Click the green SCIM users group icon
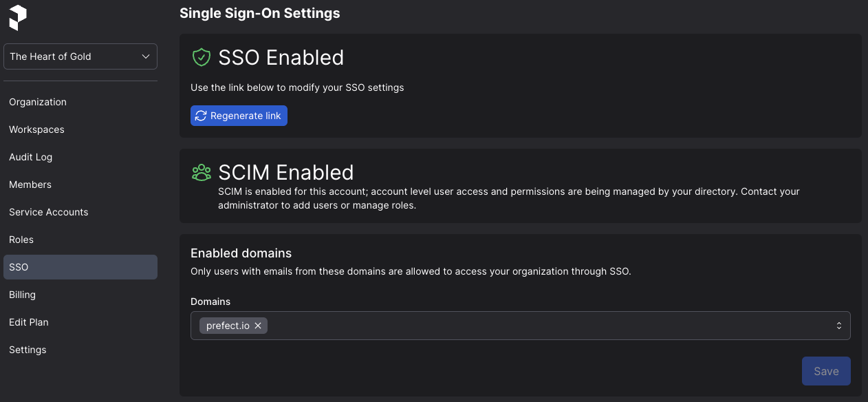The height and width of the screenshot is (402, 868). pyautogui.click(x=202, y=173)
